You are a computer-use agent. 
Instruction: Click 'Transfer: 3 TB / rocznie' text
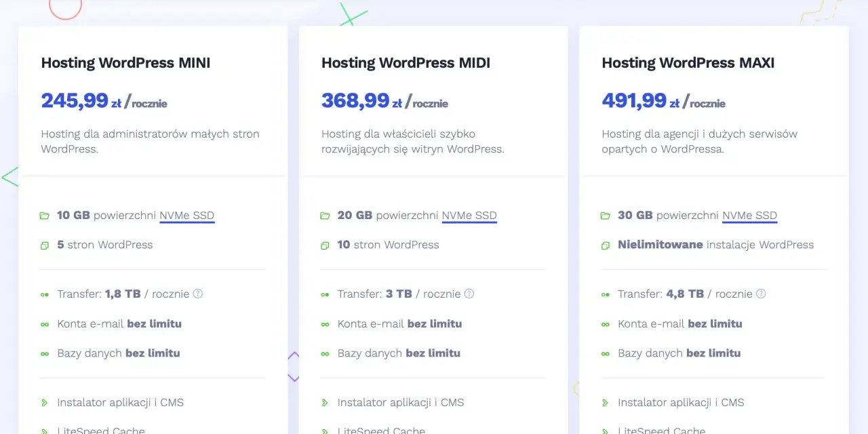tap(399, 294)
